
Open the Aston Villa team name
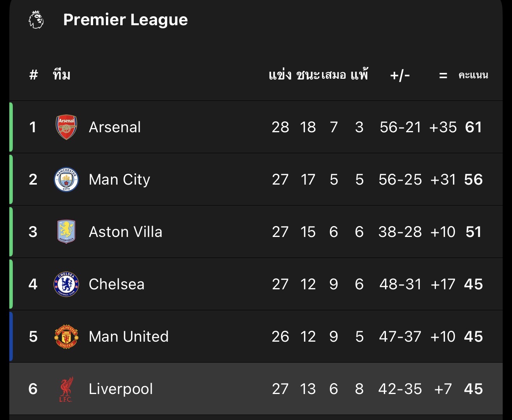pyautogui.click(x=125, y=232)
